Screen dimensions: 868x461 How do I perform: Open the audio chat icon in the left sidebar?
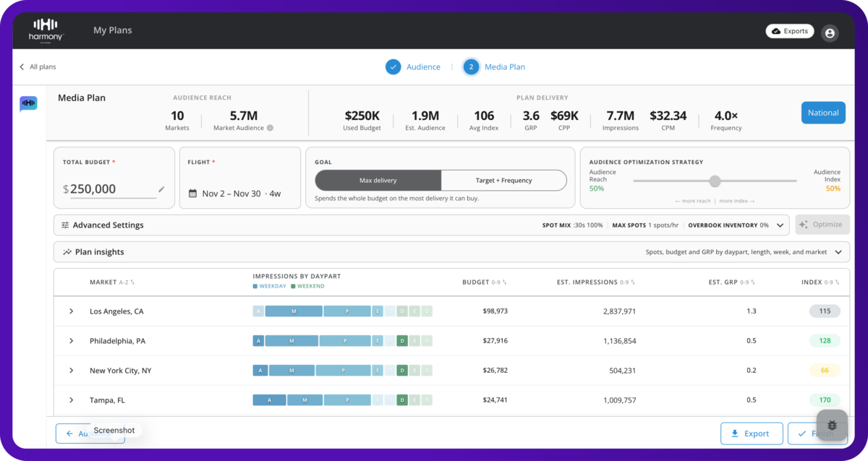tap(29, 104)
